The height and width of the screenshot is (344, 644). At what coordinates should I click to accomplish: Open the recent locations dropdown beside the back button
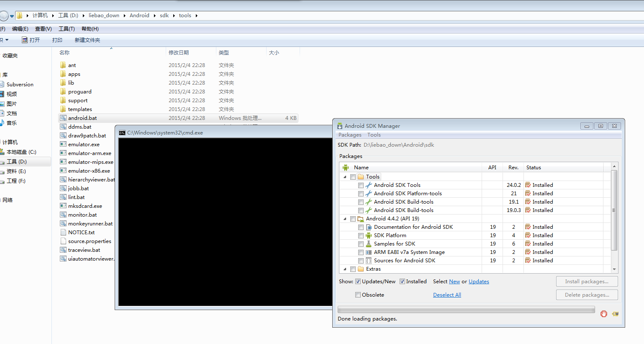12,16
